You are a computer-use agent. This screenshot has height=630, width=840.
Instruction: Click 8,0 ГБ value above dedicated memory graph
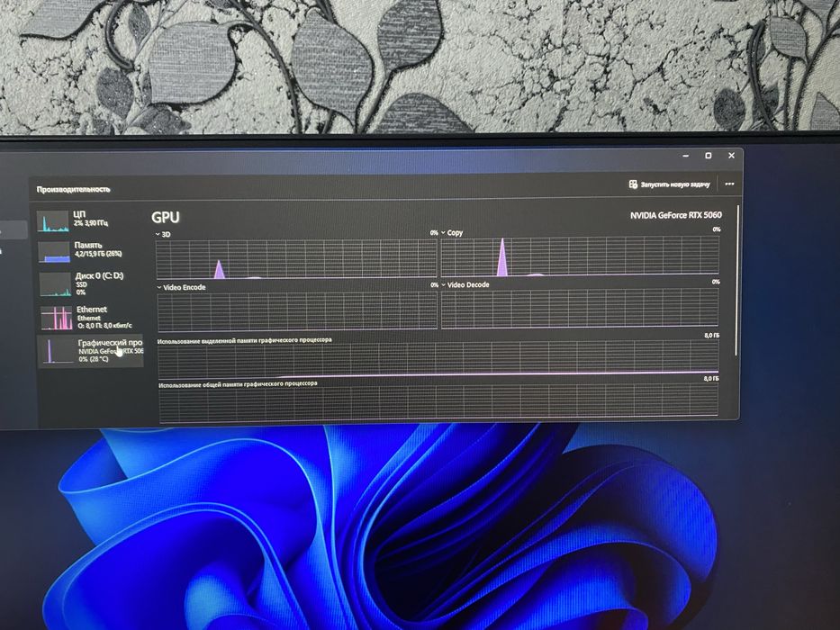tap(711, 336)
